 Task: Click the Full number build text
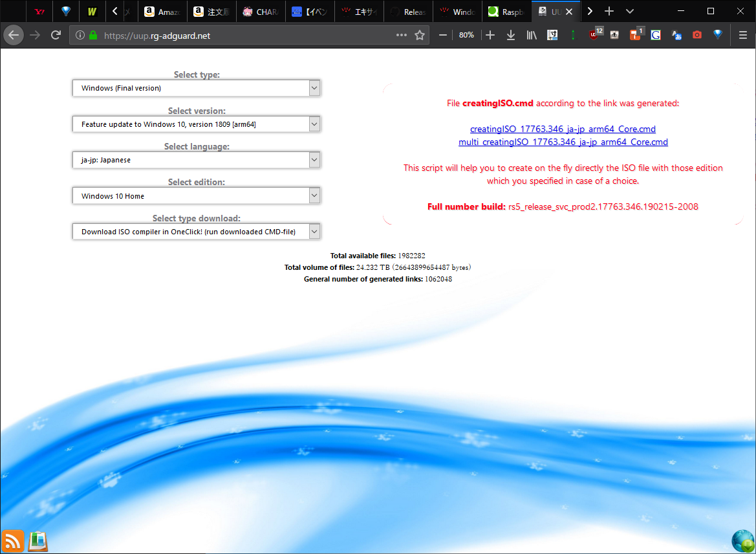563,206
